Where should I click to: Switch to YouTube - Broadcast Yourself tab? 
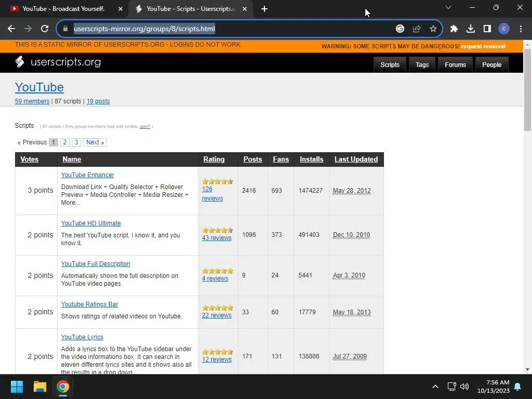tap(63, 9)
